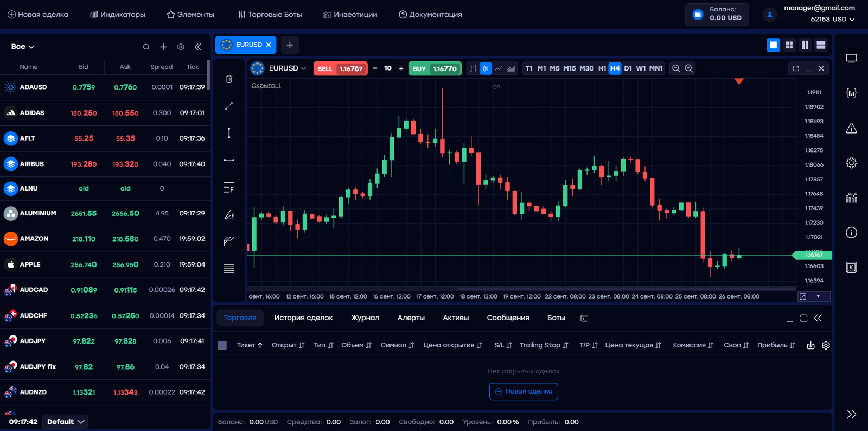This screenshot has width=868, height=431.
Task: Switch chart to line chart type
Action: coord(499,68)
